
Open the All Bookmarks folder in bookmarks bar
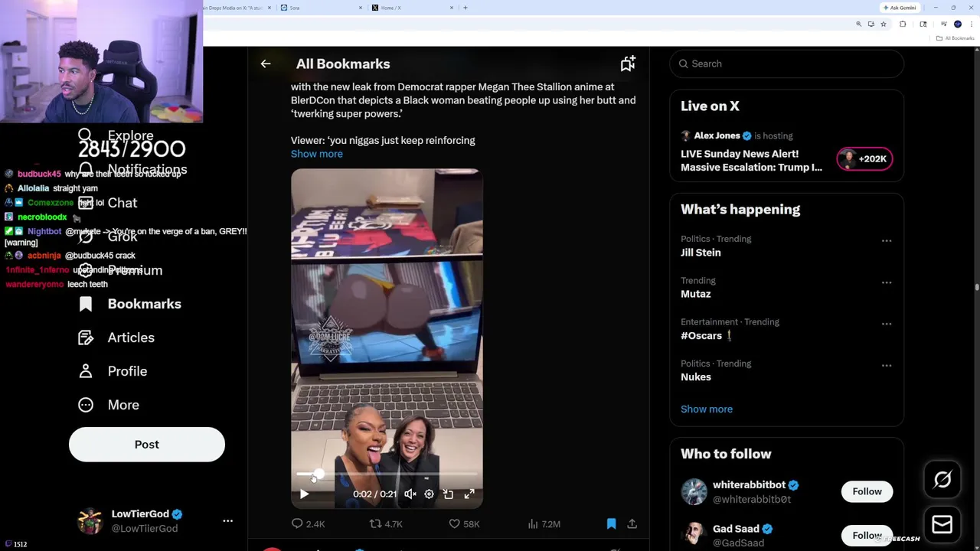[955, 38]
